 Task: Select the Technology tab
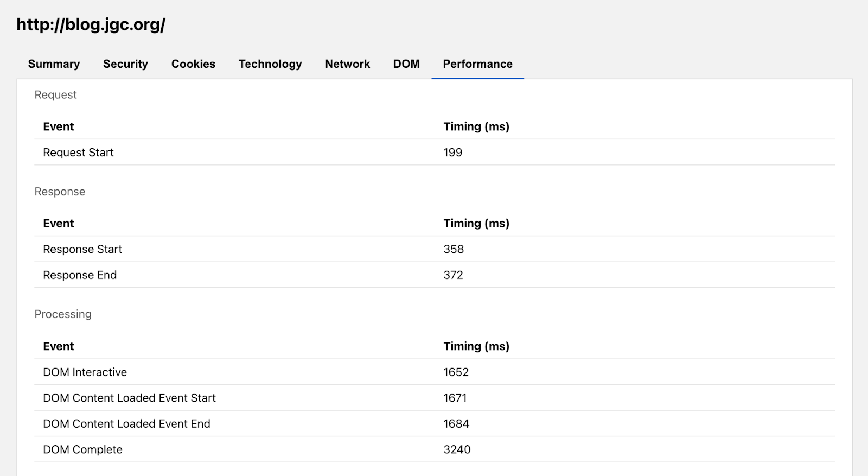pyautogui.click(x=270, y=64)
